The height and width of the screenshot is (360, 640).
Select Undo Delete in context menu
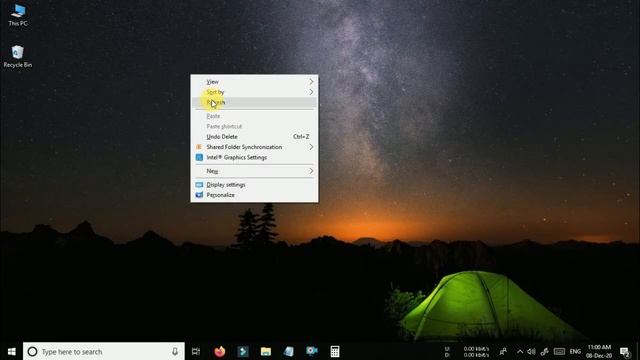(254, 137)
